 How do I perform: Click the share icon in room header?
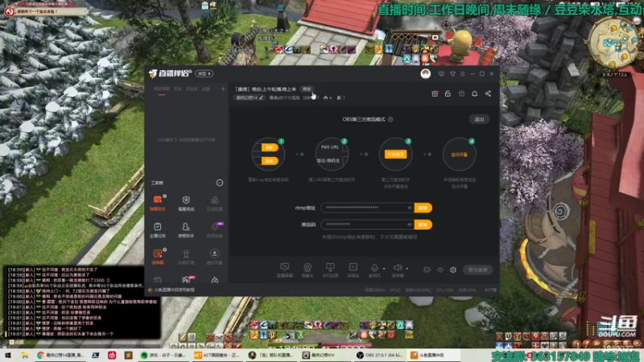point(488,93)
